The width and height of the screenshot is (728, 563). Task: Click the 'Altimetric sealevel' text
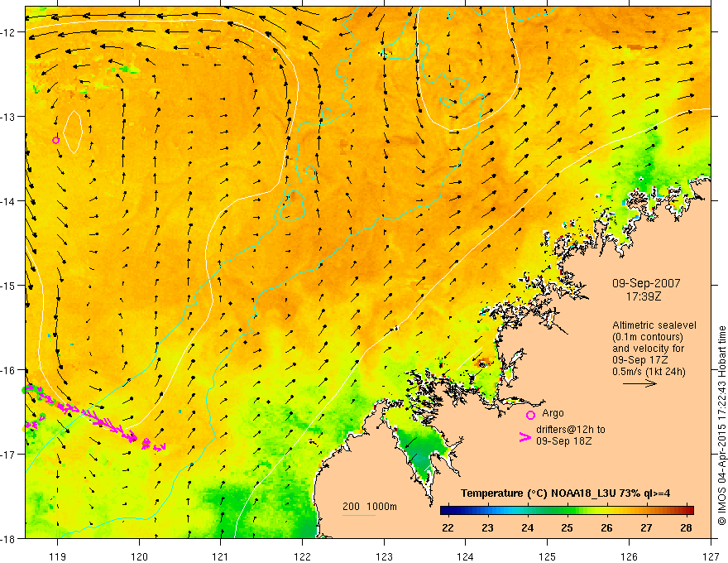click(x=654, y=325)
